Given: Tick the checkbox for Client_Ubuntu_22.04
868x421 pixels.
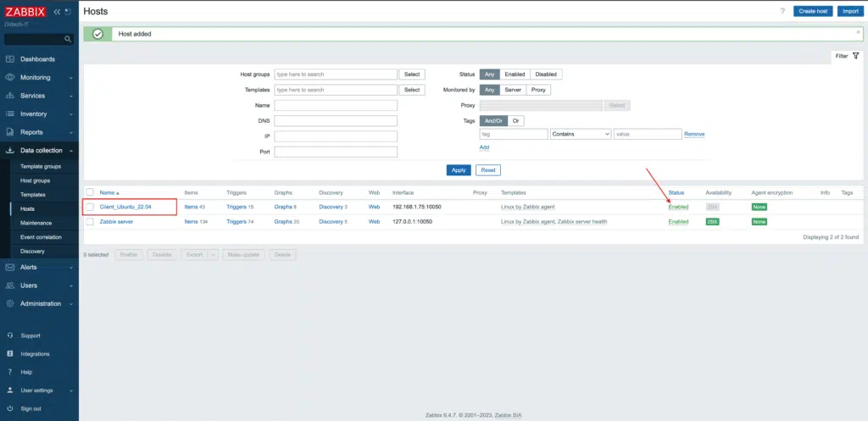Looking at the screenshot, I should (x=90, y=207).
